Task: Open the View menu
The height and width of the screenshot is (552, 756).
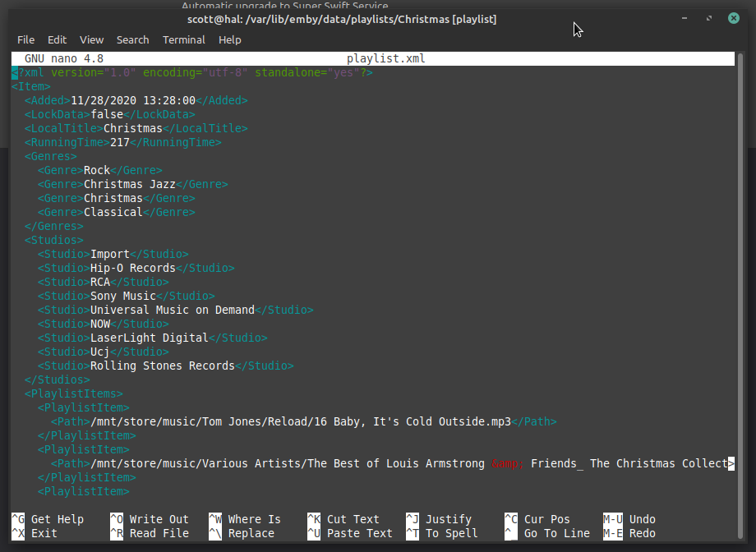Action: (91, 39)
